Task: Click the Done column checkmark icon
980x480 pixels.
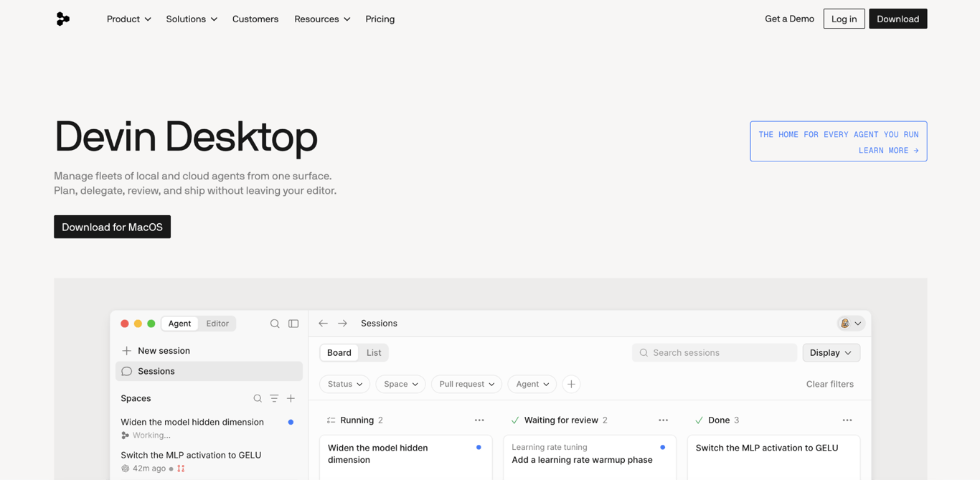Action: tap(699, 420)
